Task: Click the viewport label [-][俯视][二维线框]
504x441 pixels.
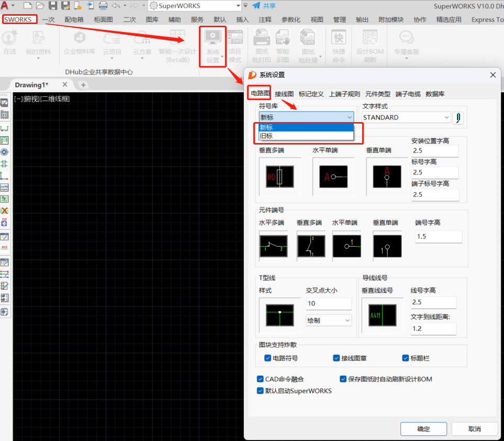Action: tap(42, 99)
